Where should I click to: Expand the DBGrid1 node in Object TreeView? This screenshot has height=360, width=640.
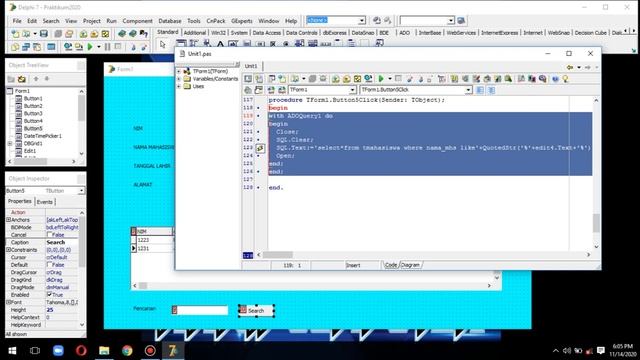[10, 144]
